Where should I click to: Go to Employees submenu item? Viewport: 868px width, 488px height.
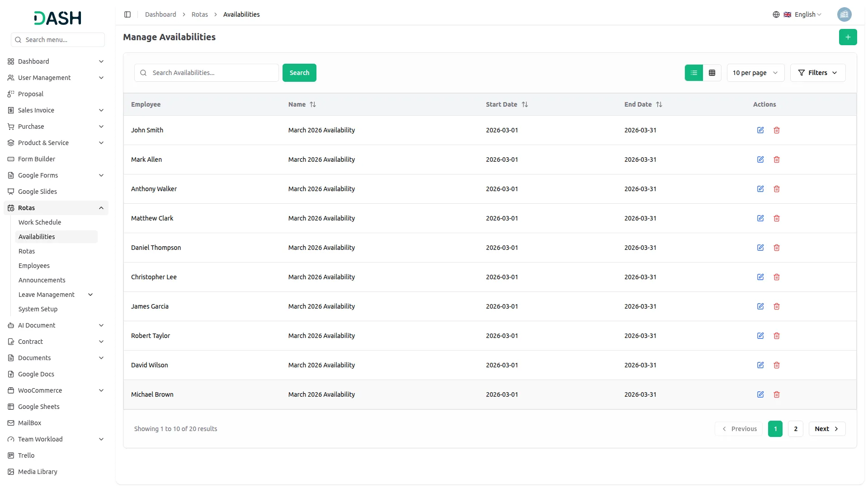[34, 266]
